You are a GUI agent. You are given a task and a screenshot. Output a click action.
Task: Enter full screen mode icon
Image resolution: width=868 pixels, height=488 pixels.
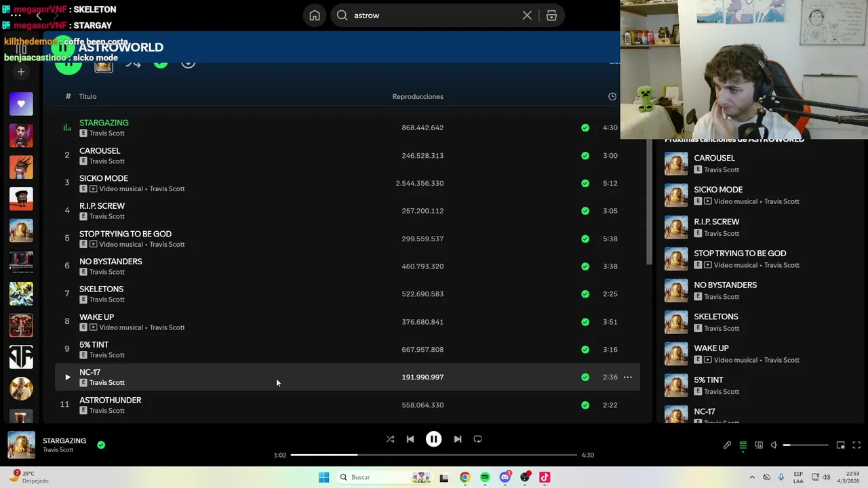tap(856, 445)
